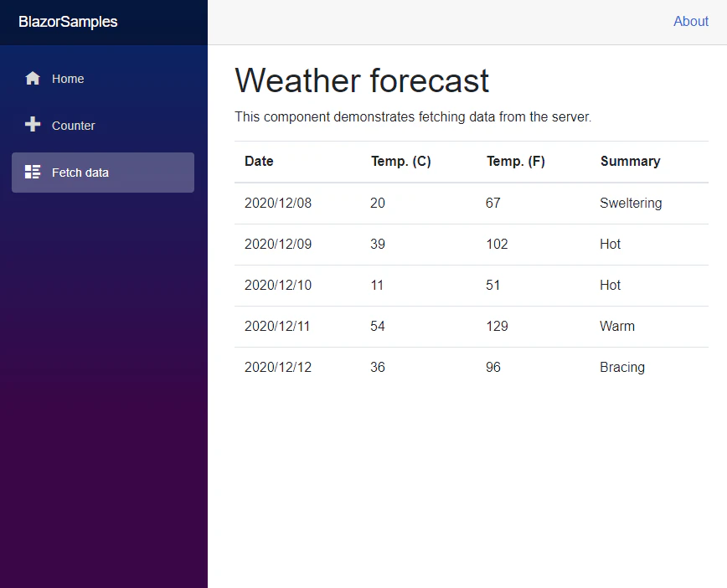Click the Summary column header
Screen dimensions: 727x588
click(x=630, y=162)
